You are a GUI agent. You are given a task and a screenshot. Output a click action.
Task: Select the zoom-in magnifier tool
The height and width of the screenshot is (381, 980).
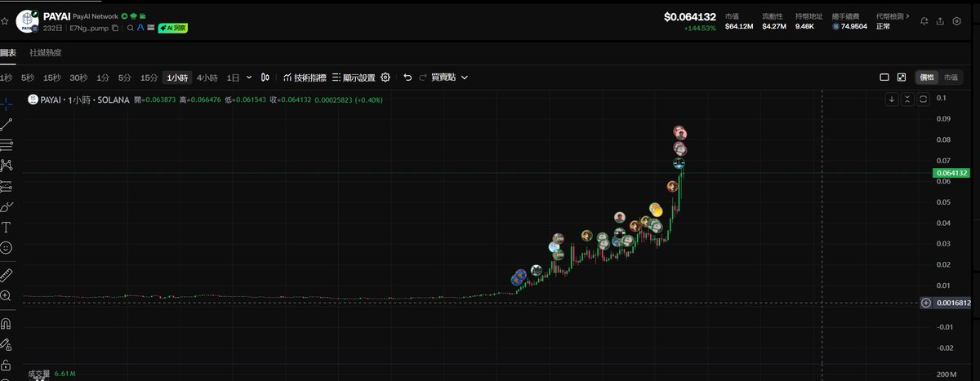[6, 295]
